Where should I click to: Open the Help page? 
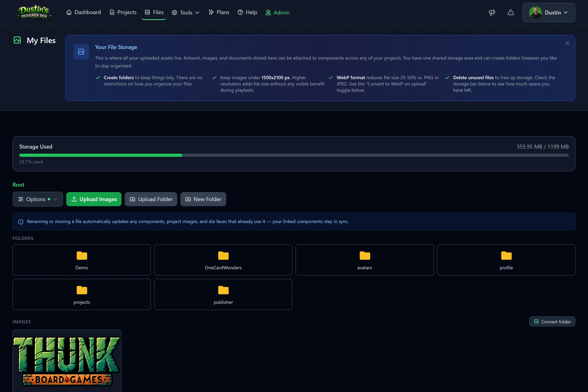click(247, 12)
